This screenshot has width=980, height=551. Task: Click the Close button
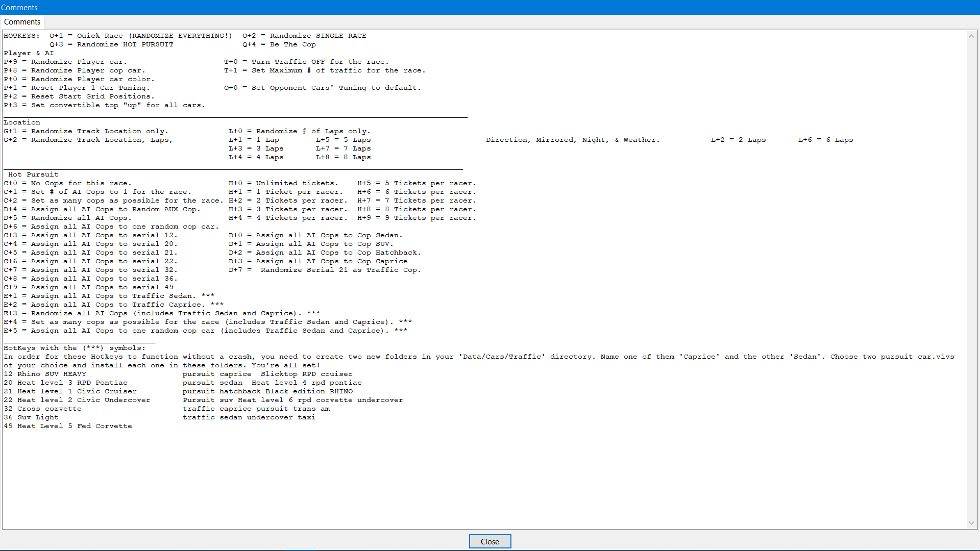489,541
